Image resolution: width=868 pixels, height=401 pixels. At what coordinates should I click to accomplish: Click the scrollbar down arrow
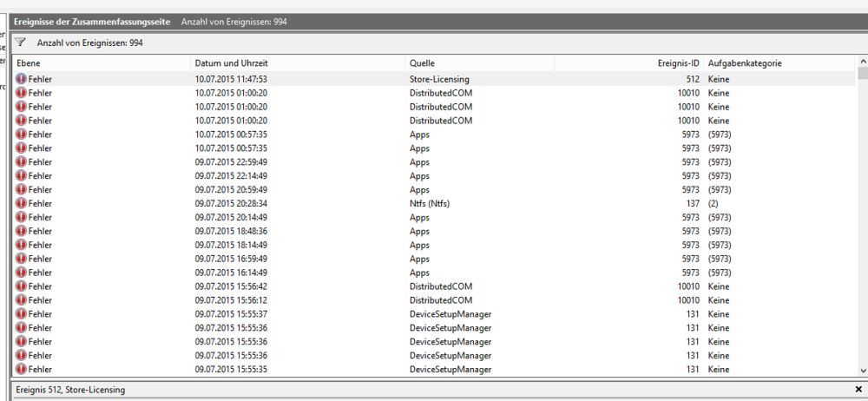[863, 371]
